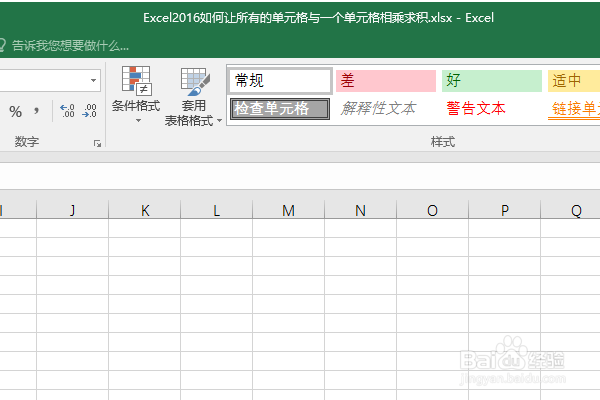This screenshot has width=600, height=400.
Task: Select column Q header
Action: [x=571, y=210]
